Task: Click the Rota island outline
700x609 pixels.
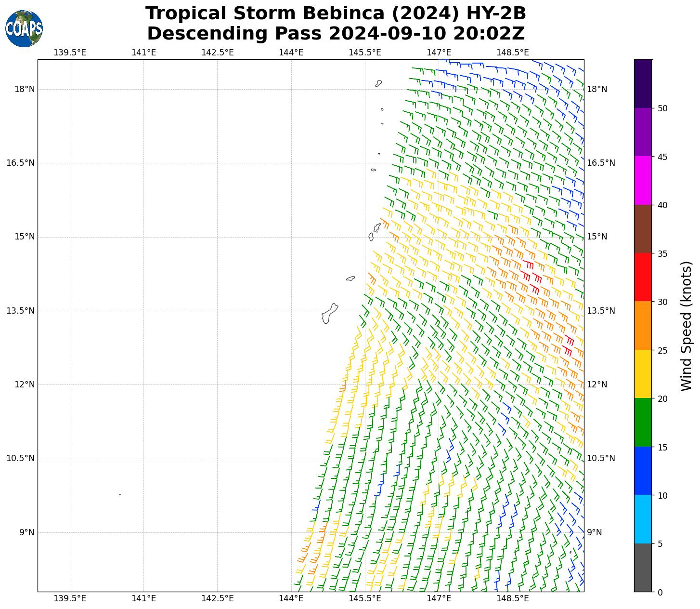Action: 350,278
